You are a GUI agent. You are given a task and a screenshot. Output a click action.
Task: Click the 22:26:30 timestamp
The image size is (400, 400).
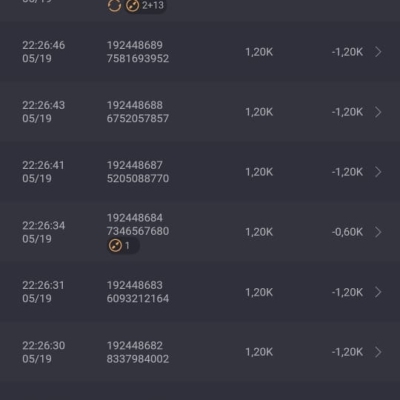[x=44, y=345]
